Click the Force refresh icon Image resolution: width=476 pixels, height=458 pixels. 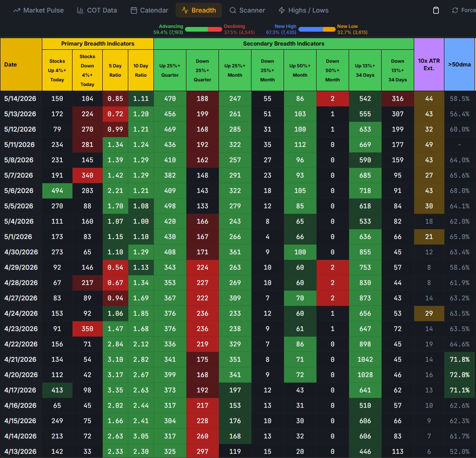(455, 10)
